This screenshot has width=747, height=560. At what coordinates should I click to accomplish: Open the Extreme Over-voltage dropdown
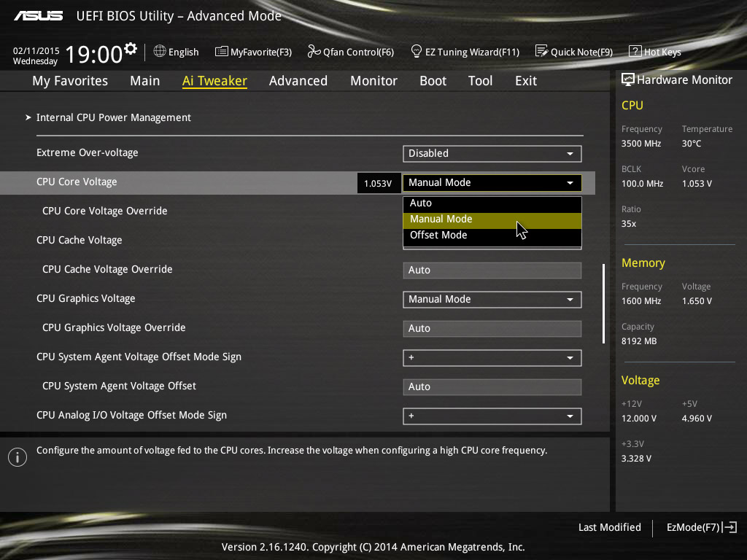[x=492, y=153]
